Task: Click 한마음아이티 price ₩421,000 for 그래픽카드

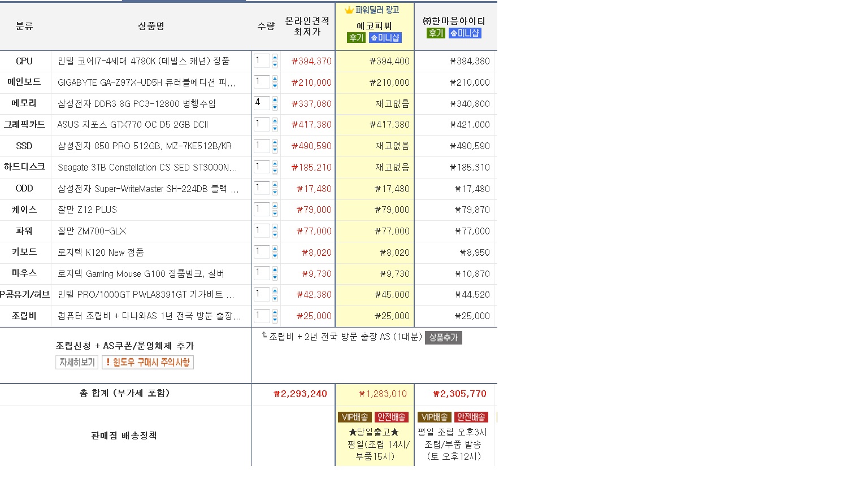Action: 470,124
